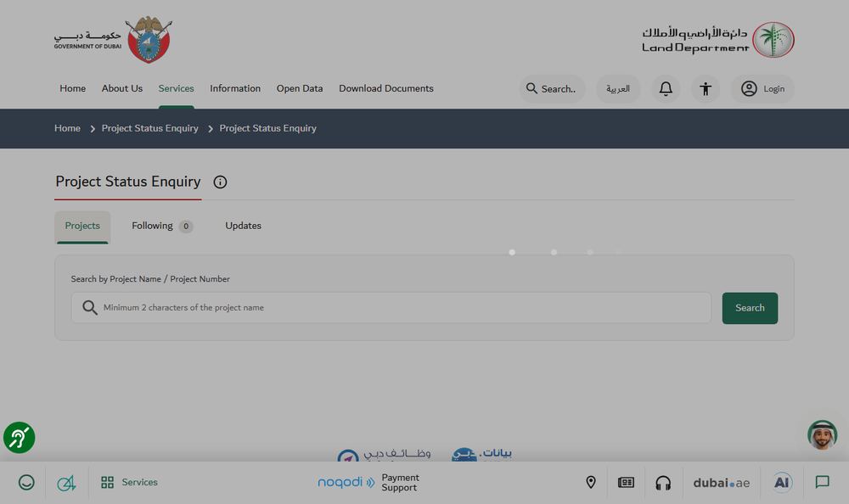
Task: Click the Bayanat (بيانات) logo
Action: pos(481,454)
